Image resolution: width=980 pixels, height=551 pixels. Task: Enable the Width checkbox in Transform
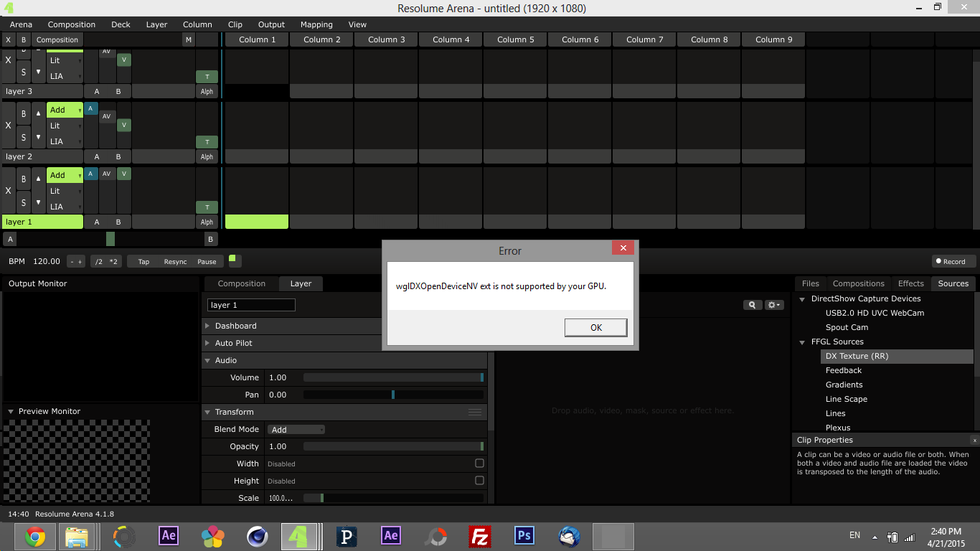pos(479,463)
